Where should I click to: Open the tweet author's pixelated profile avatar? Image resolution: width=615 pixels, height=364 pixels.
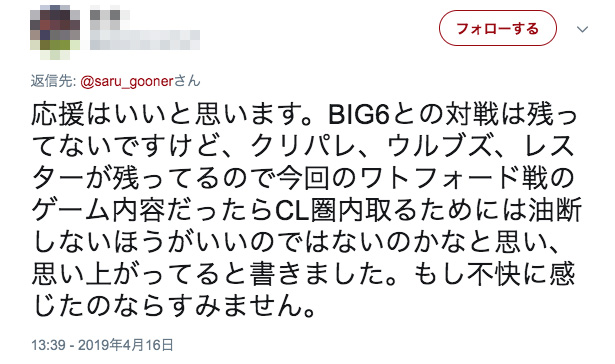[55, 32]
